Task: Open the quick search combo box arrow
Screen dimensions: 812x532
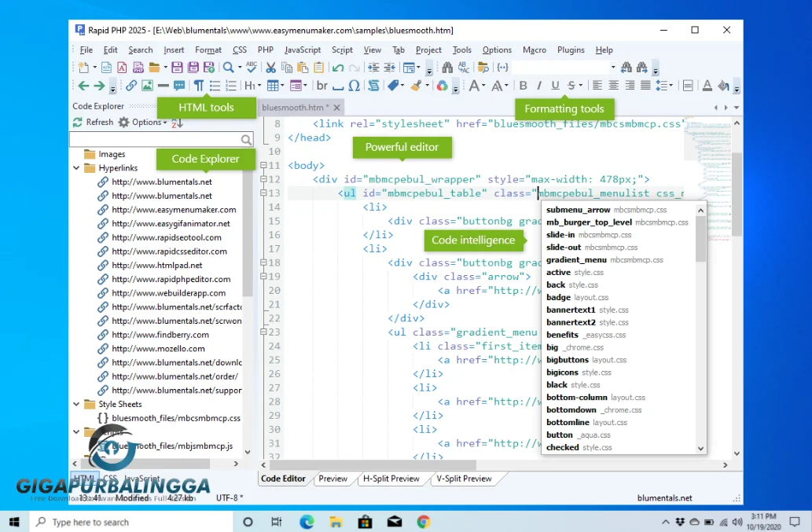Action: 613,68
